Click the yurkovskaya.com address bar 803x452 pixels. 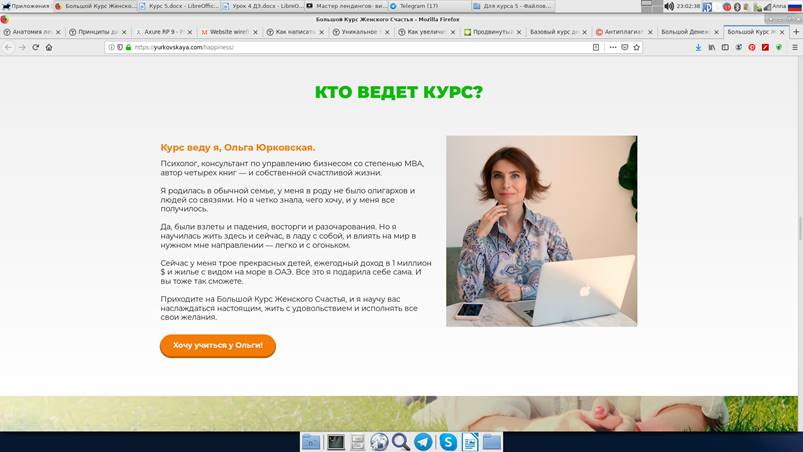tap(350, 47)
